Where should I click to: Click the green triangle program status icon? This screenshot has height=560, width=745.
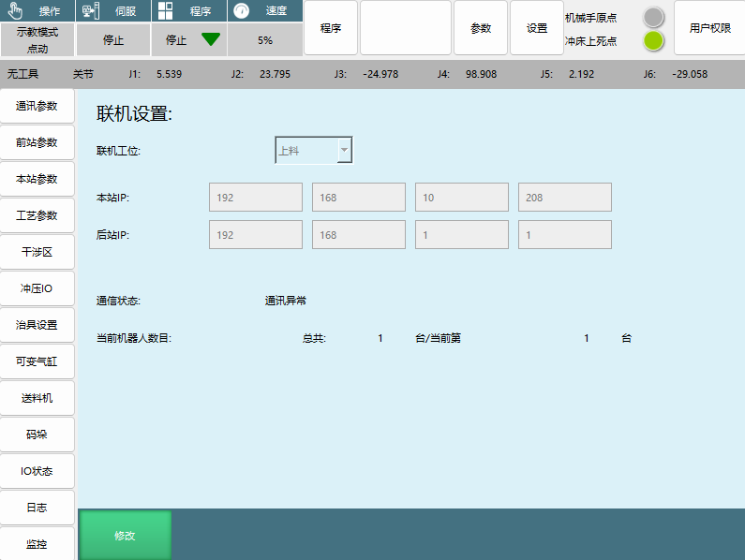(x=211, y=40)
